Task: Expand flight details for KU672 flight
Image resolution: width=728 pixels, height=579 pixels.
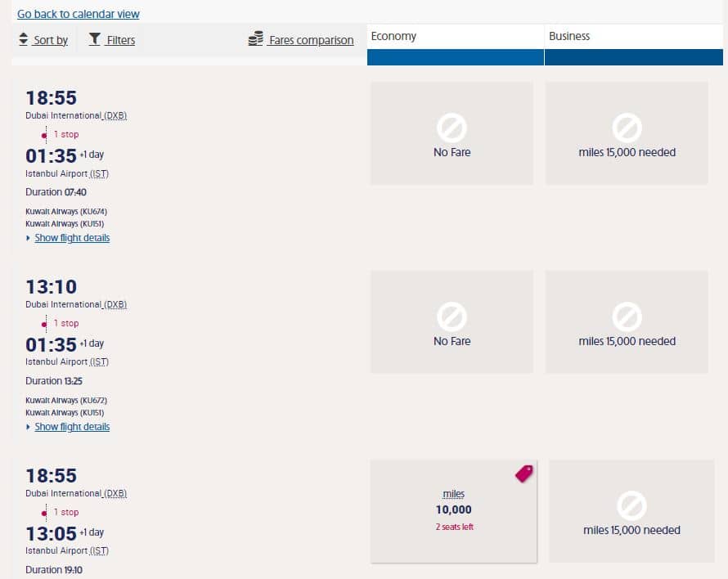Action: [x=72, y=427]
